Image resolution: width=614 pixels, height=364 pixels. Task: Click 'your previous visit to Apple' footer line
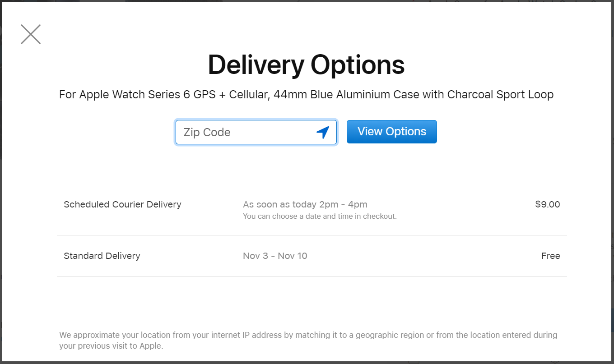111,346
